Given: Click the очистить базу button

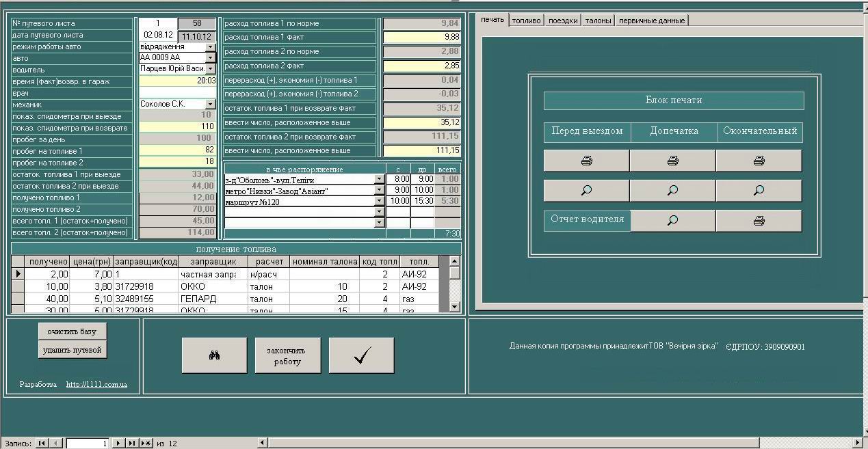Looking at the screenshot, I should tap(73, 331).
